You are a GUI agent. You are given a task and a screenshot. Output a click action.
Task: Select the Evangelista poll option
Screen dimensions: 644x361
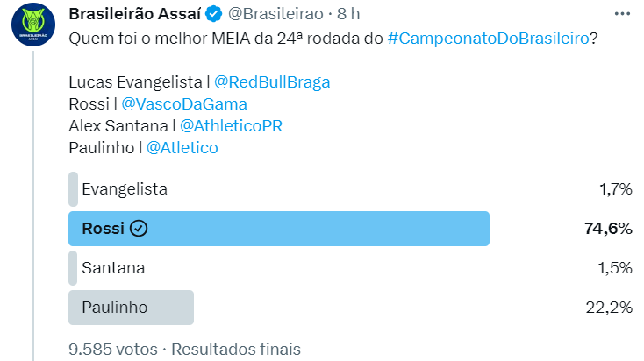tap(124, 189)
